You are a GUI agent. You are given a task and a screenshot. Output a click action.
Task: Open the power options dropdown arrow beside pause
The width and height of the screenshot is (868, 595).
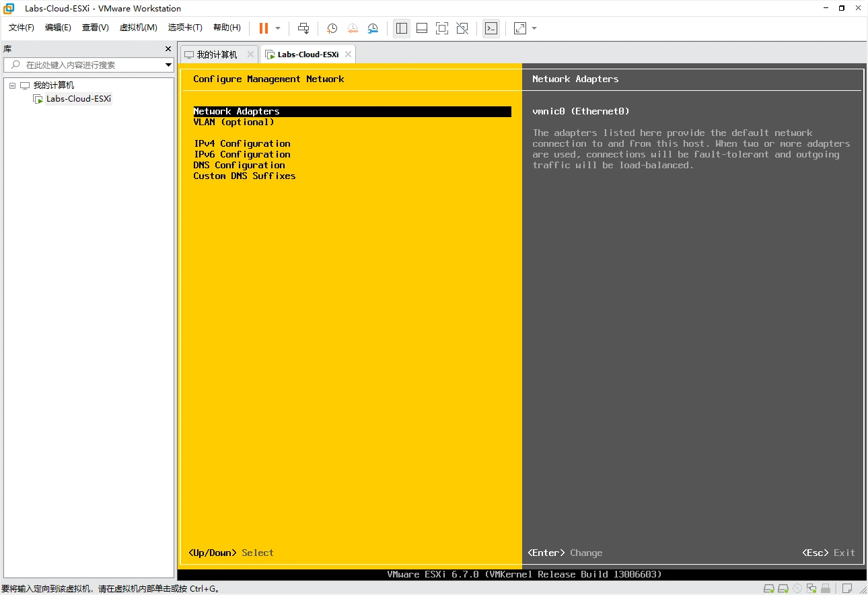(278, 28)
